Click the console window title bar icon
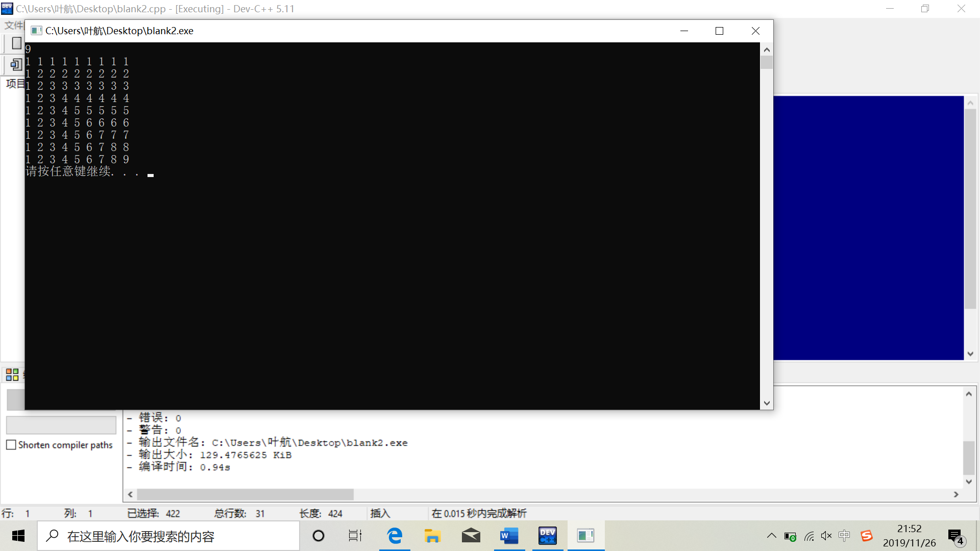 (x=36, y=31)
